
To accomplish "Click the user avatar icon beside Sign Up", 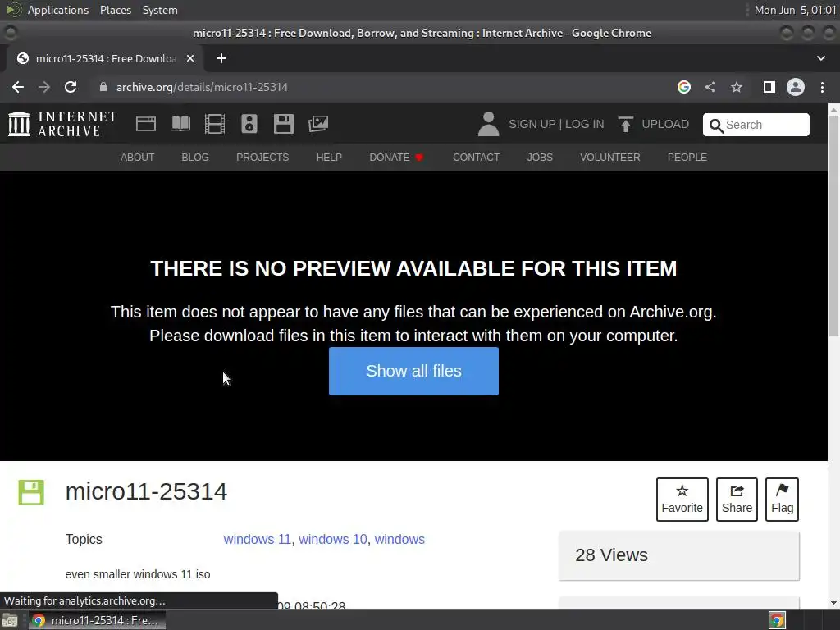I will point(488,124).
